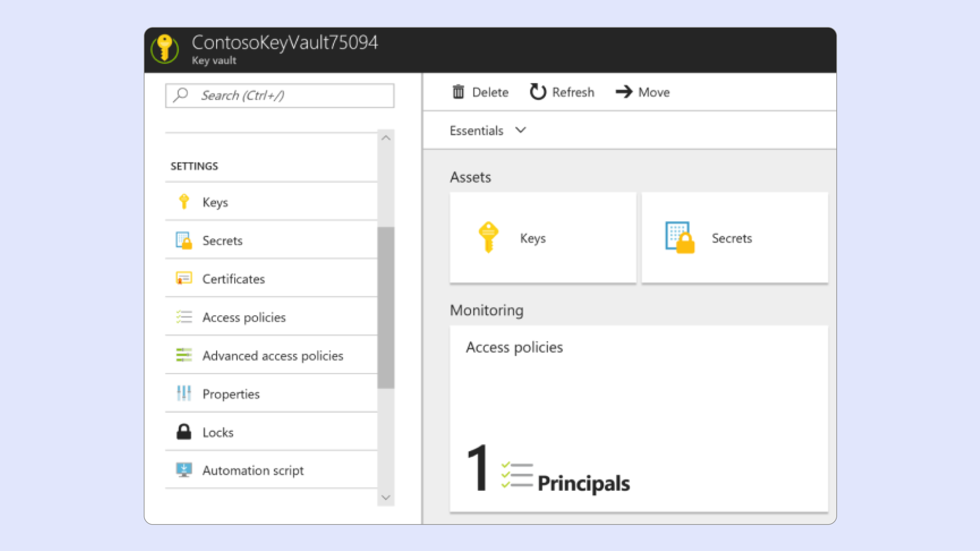Image resolution: width=980 pixels, height=551 pixels.
Task: Click the Delete trash can icon
Action: (x=458, y=92)
